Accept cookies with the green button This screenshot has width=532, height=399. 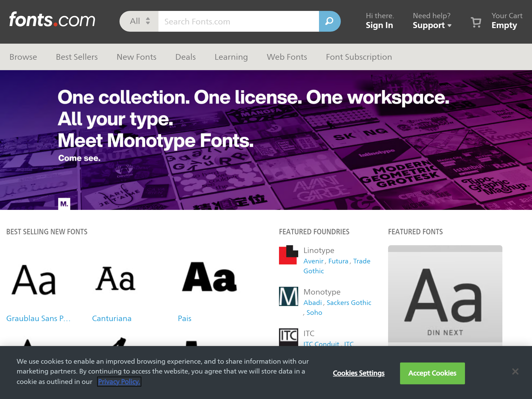433,373
